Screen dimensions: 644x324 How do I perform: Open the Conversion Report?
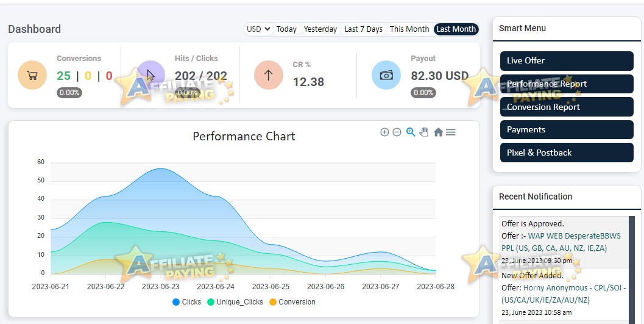(567, 107)
